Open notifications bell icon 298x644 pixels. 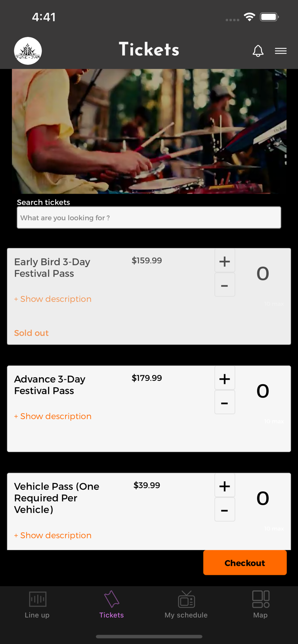(258, 51)
